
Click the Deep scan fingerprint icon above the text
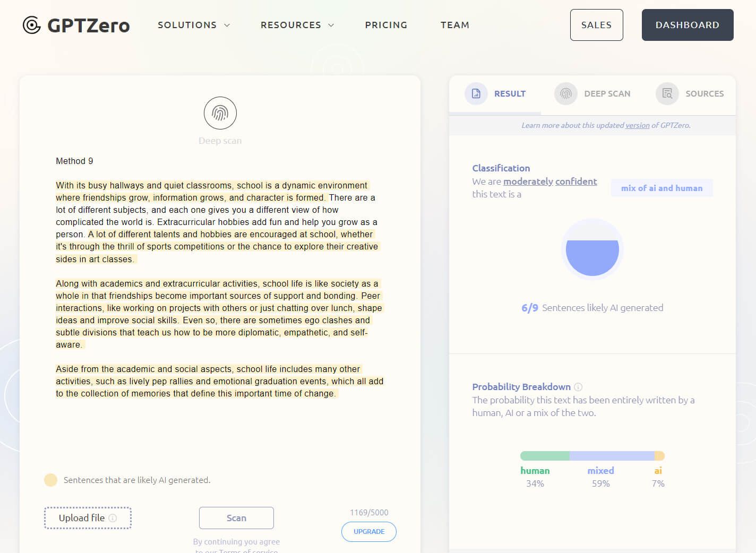pos(220,113)
